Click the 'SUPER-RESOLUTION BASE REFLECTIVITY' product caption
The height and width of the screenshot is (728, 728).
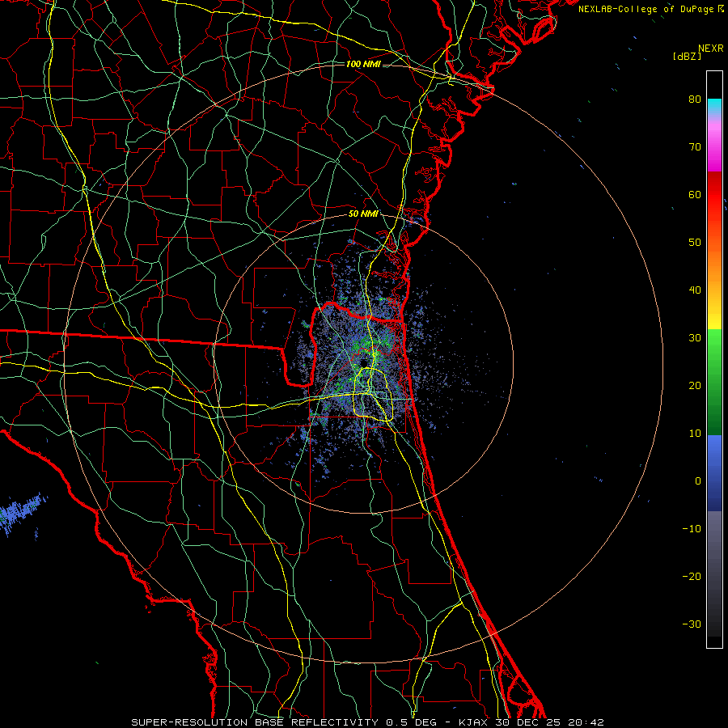pyautogui.click(x=255, y=722)
